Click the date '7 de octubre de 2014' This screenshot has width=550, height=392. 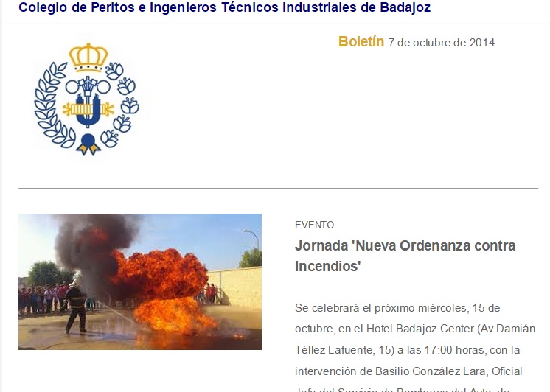click(x=441, y=43)
